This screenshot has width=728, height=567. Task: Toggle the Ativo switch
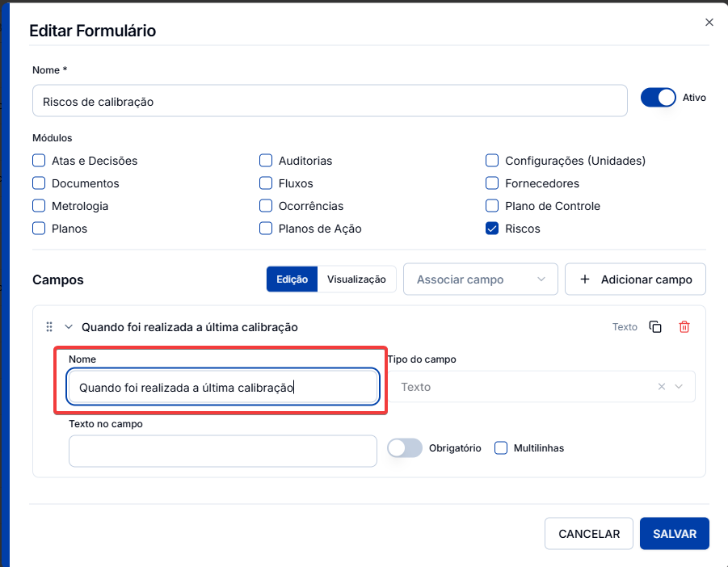coord(658,98)
